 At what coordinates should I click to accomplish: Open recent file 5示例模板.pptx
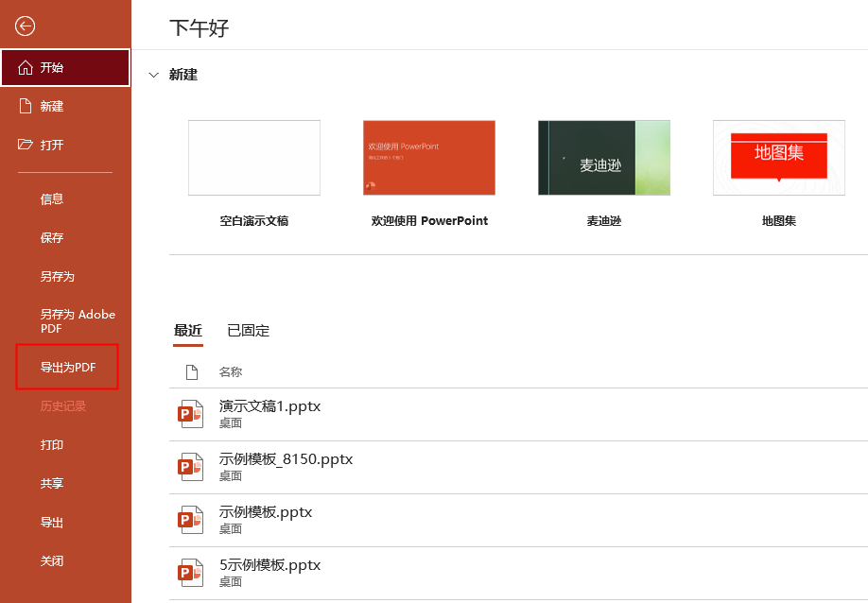click(x=518, y=573)
